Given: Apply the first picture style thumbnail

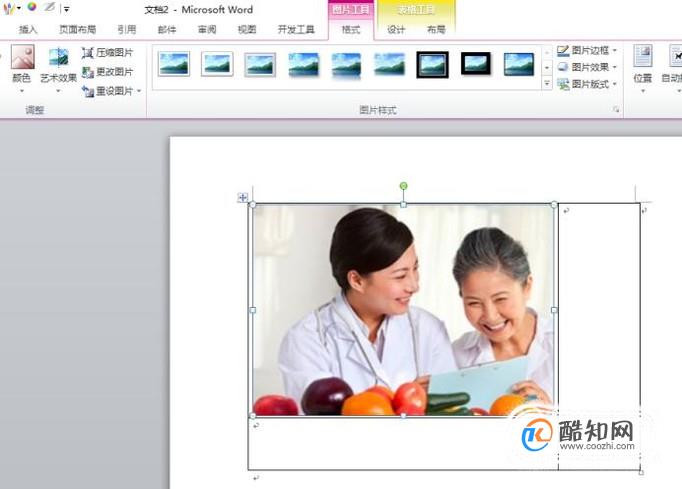Looking at the screenshot, I should point(174,64).
